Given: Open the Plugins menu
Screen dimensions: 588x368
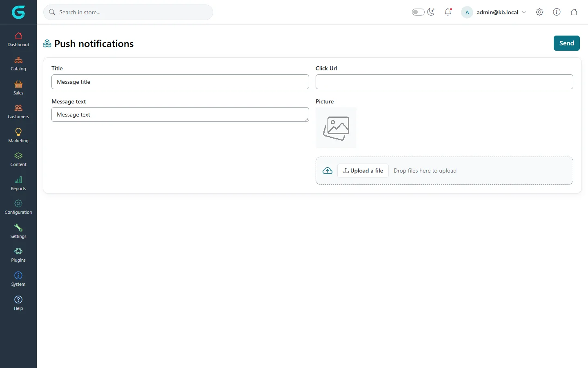Looking at the screenshot, I should coord(18,255).
